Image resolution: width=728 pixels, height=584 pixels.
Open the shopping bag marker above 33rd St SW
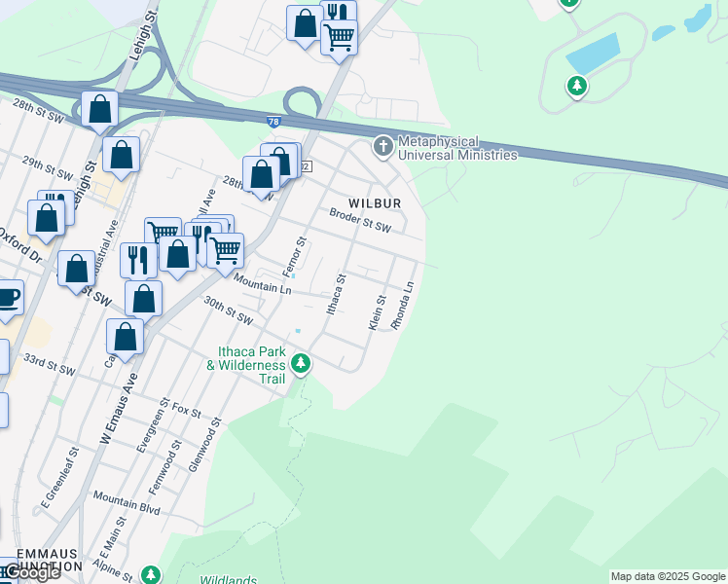coord(126,337)
